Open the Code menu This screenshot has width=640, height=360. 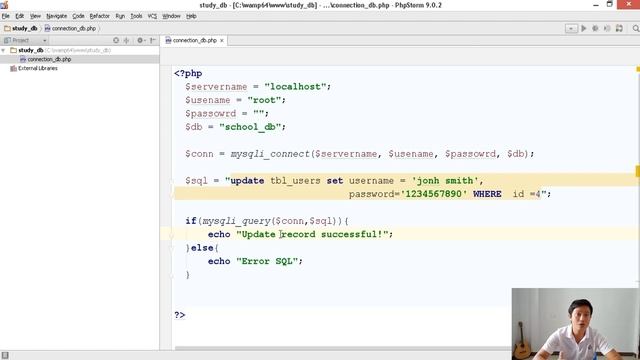[78, 16]
